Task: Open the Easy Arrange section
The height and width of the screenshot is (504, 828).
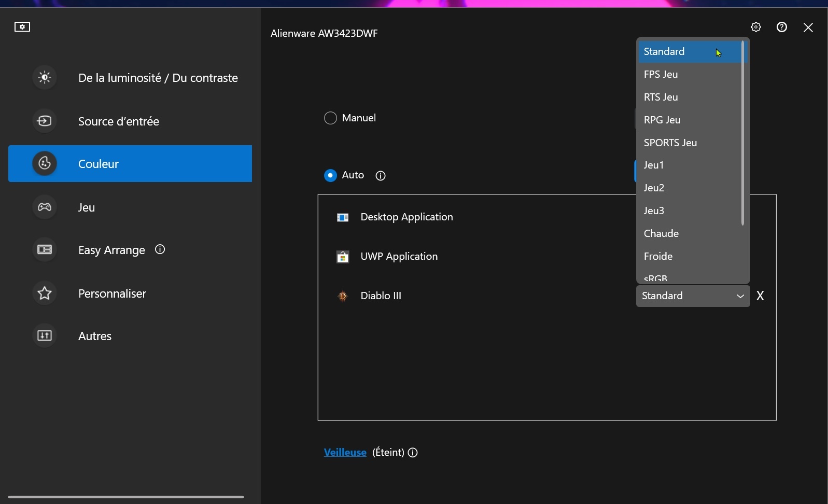Action: click(111, 250)
